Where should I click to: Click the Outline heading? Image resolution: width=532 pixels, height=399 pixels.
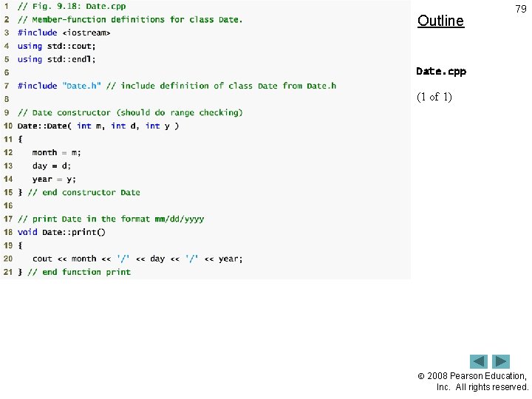coord(440,21)
